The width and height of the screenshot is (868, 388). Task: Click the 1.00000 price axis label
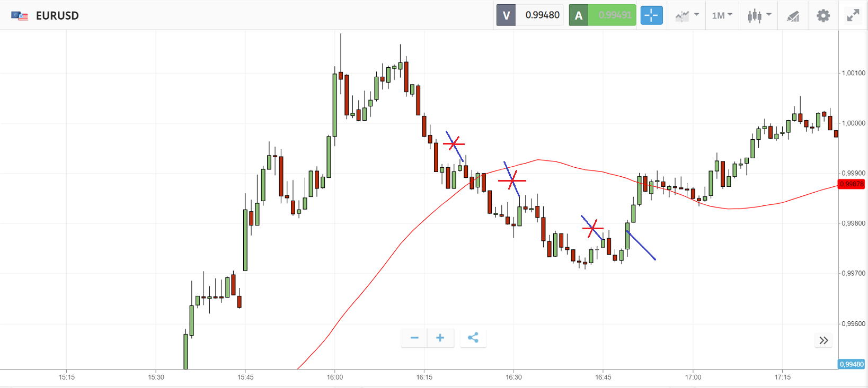click(x=853, y=123)
